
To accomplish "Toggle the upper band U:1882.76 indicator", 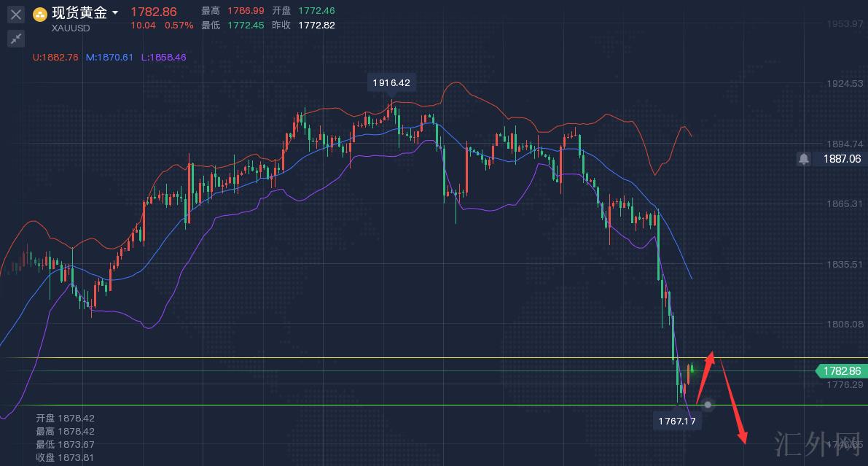I will 55,57.
